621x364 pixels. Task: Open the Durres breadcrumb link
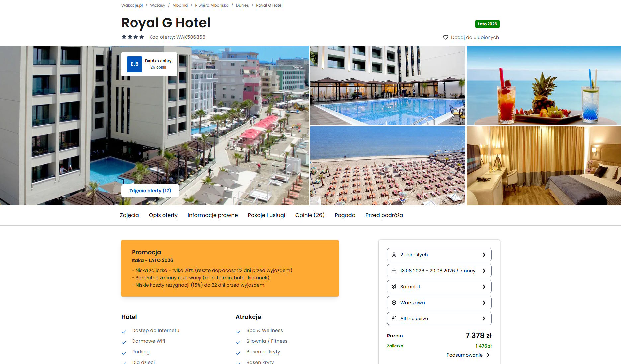[242, 5]
